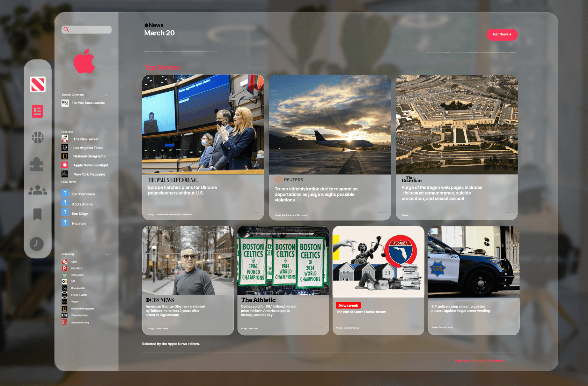Select San Diego local news

80,214
